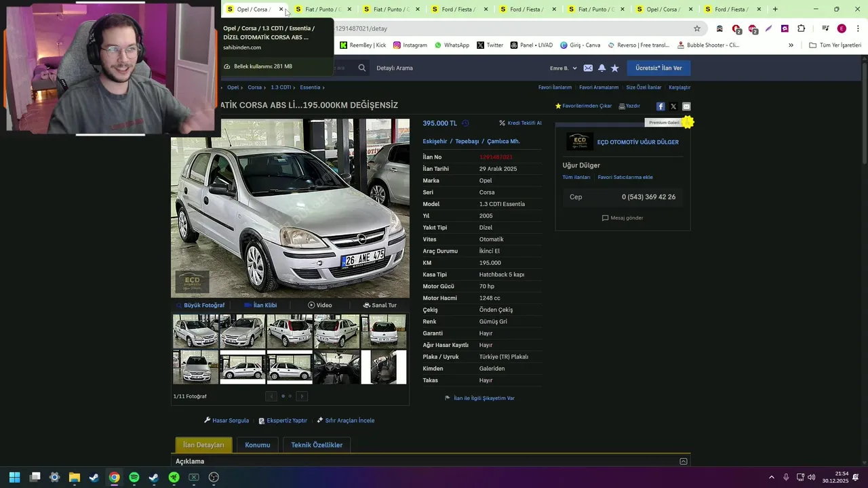Select Sanal Tur view
Screen dimensions: 868x488
pyautogui.click(x=380, y=305)
